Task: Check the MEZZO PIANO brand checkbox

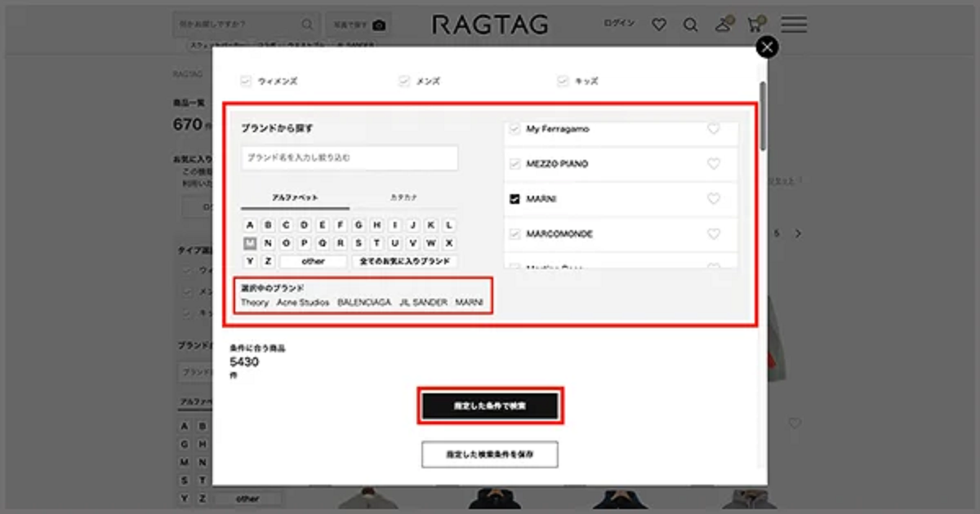Action: 514,164
